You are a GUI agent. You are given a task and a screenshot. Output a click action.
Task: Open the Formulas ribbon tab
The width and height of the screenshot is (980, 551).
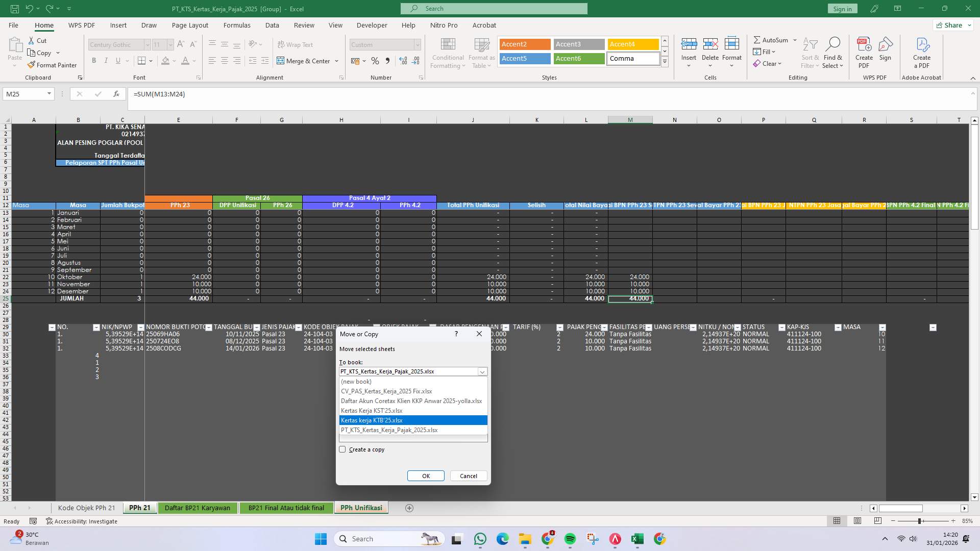click(x=237, y=24)
